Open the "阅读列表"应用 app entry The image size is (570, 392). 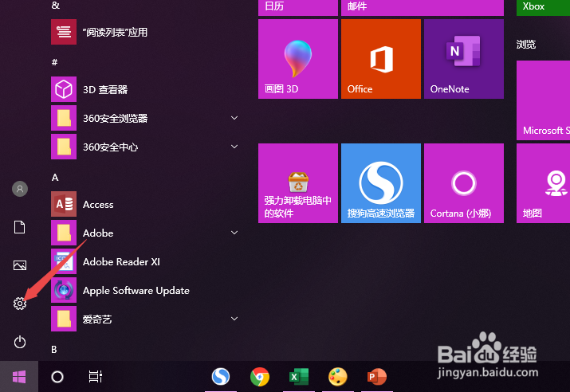(145, 32)
